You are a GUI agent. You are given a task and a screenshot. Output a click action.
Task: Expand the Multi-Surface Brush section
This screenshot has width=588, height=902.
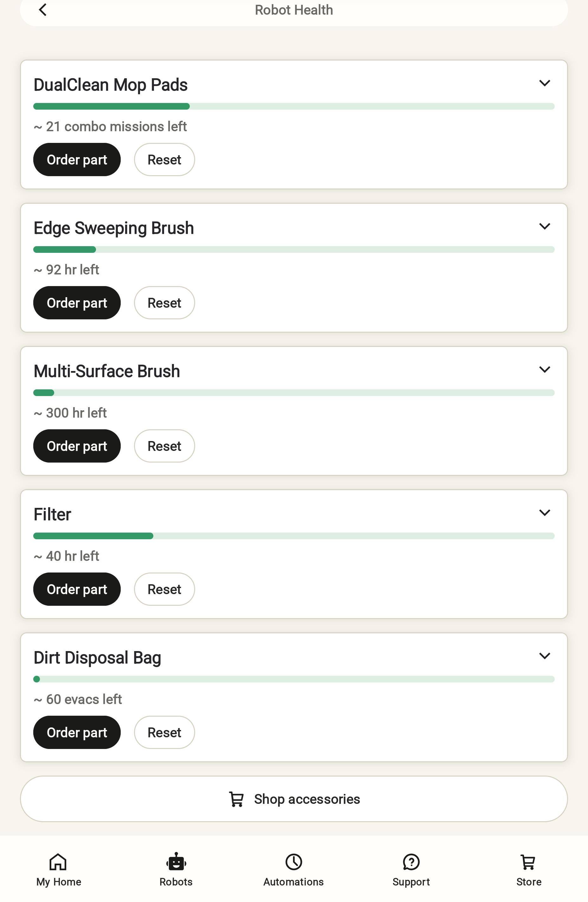point(544,369)
